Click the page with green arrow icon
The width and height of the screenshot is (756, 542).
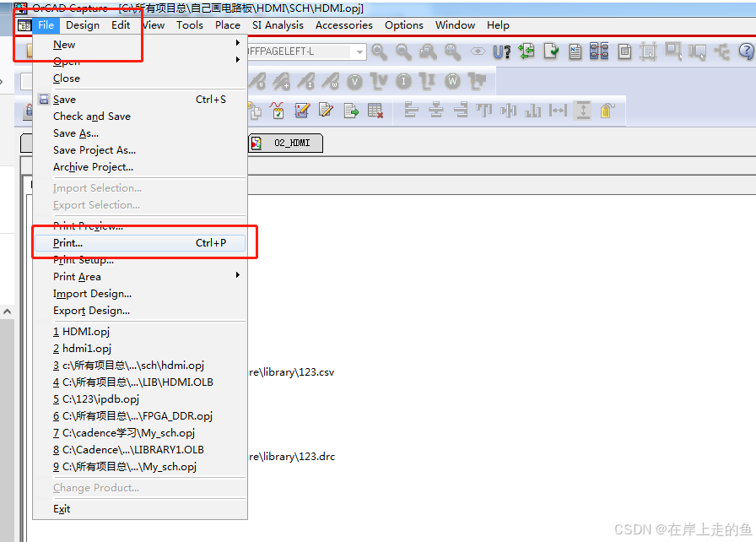[351, 111]
